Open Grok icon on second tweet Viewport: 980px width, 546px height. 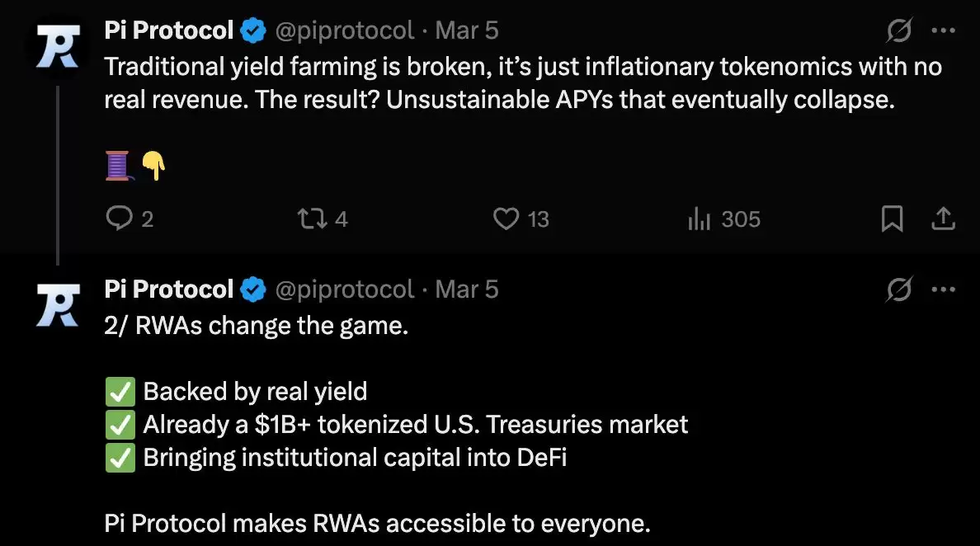pos(898,289)
